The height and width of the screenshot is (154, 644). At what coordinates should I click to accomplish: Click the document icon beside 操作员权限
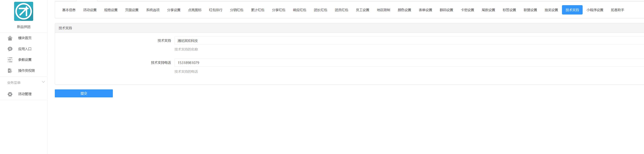[x=10, y=71]
